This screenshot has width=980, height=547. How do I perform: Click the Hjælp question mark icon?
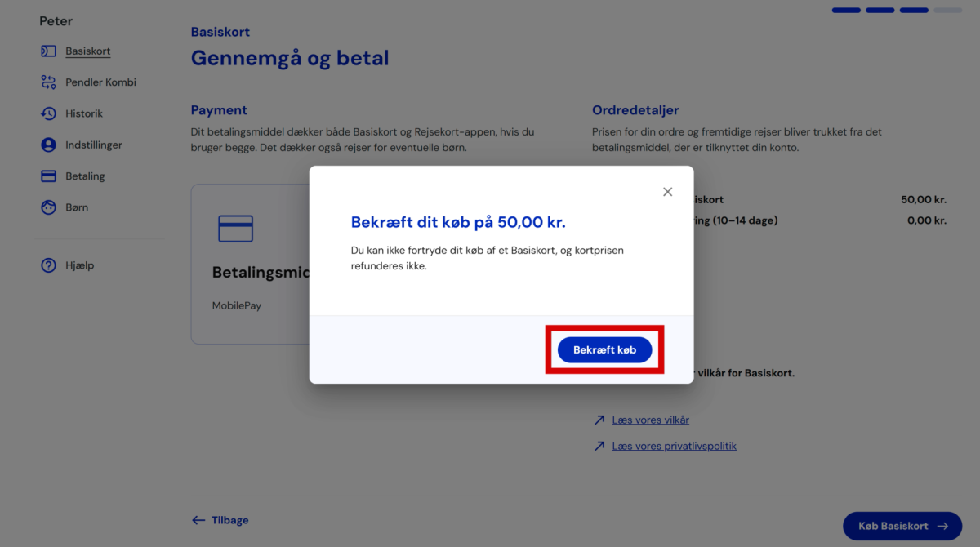[48, 265]
